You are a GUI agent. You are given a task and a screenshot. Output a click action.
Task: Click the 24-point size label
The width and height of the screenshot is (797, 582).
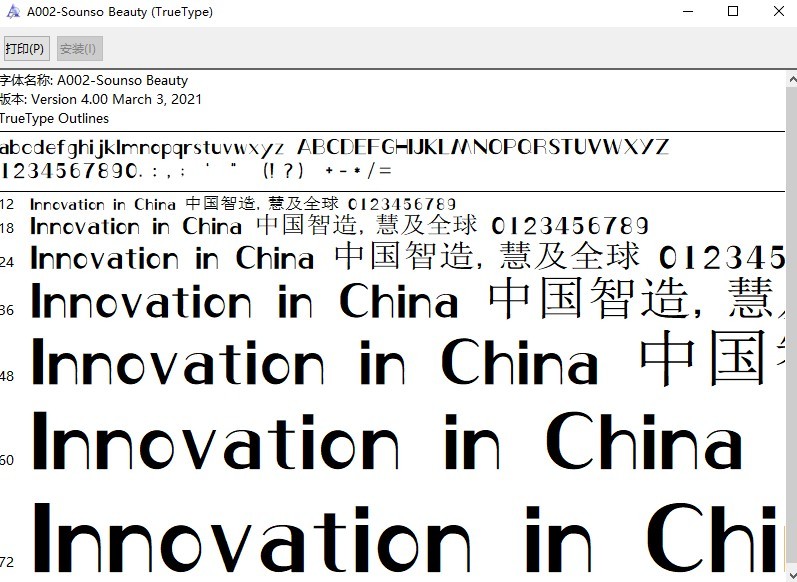[x=7, y=261]
